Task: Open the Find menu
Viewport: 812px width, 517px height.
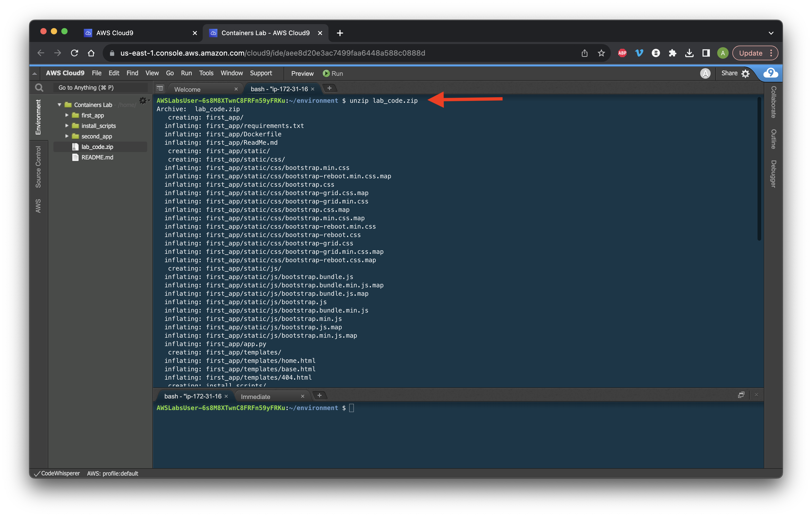Action: 132,73
